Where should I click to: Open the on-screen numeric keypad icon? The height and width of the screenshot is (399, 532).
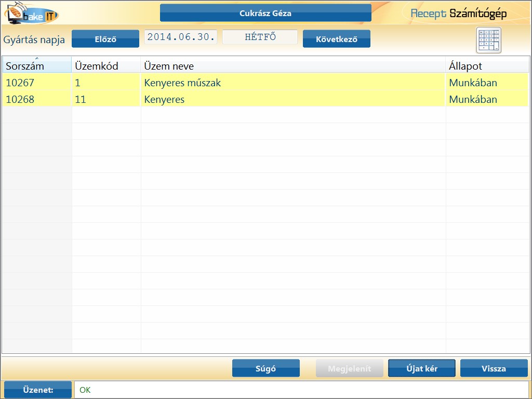(x=488, y=40)
